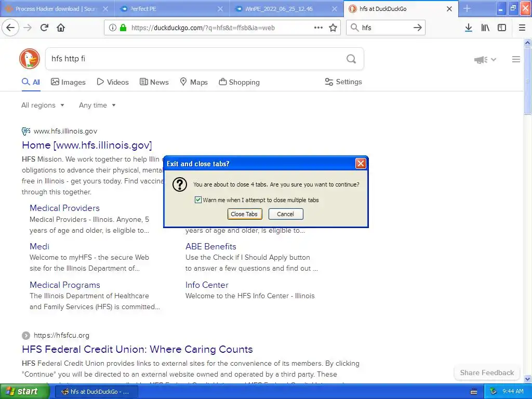Open the Home [www.hfs.illinois.gov] result
532x399 pixels.
coord(87,145)
